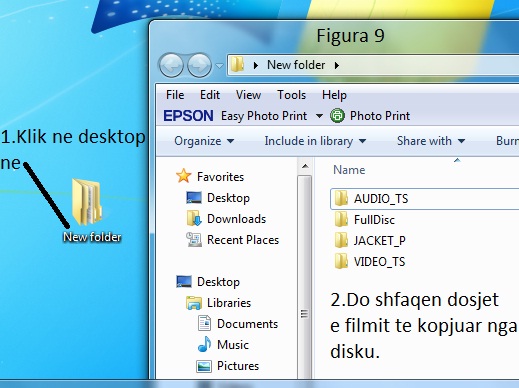
Task: Select the VIDEO_TS folder name
Action: (x=379, y=262)
